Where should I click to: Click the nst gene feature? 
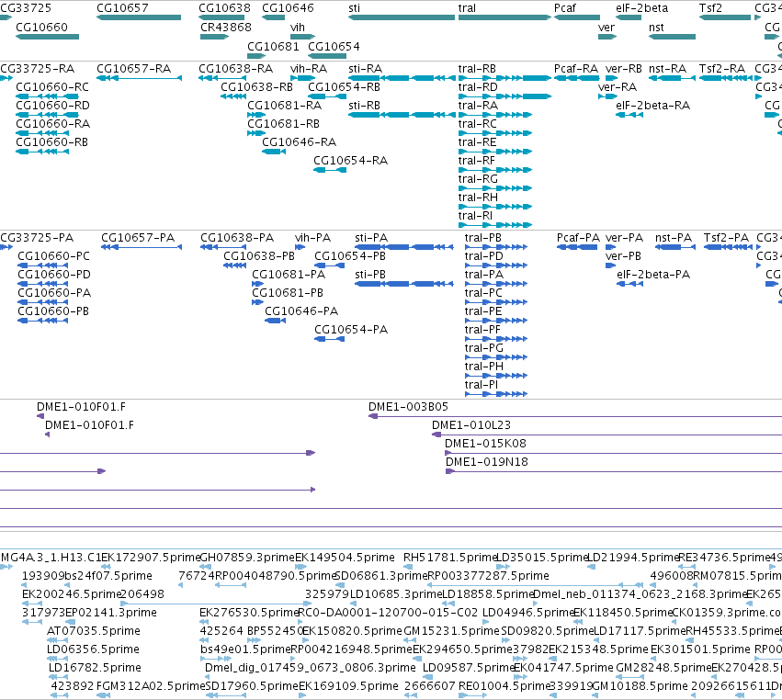coord(672,37)
